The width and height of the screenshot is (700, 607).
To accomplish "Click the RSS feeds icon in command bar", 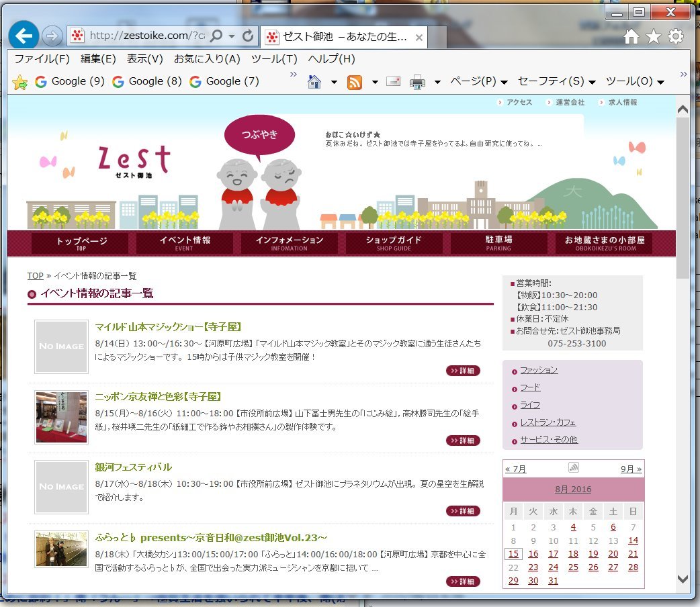I will [355, 82].
